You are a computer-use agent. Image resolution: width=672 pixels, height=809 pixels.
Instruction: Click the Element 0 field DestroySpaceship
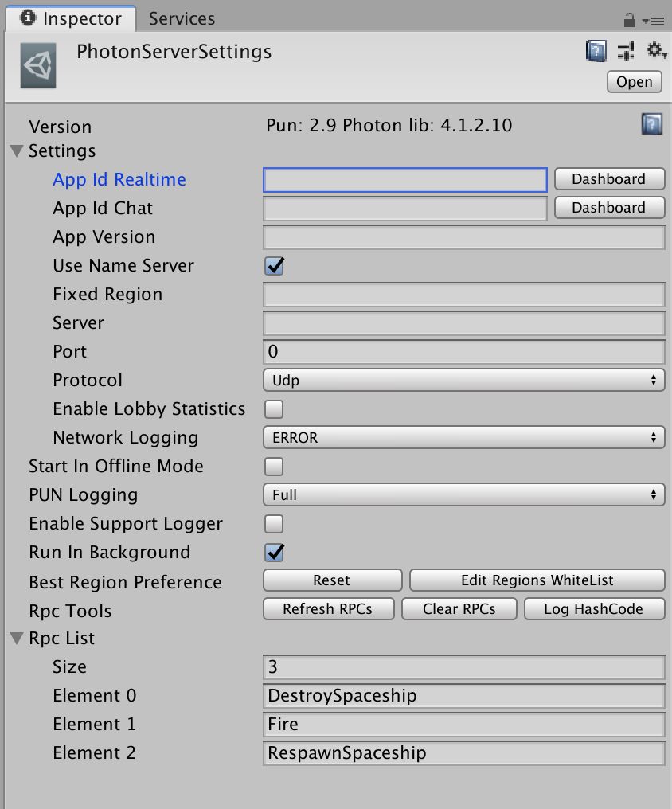tap(463, 697)
